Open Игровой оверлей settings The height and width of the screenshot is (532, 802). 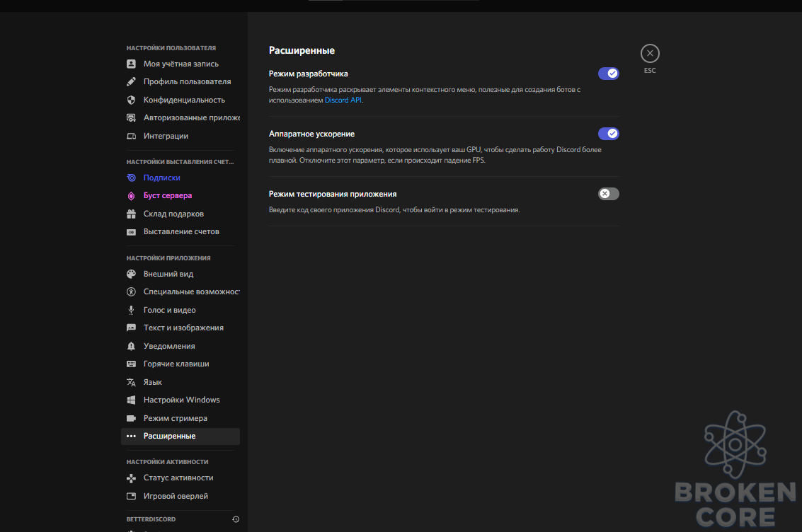tap(181, 496)
